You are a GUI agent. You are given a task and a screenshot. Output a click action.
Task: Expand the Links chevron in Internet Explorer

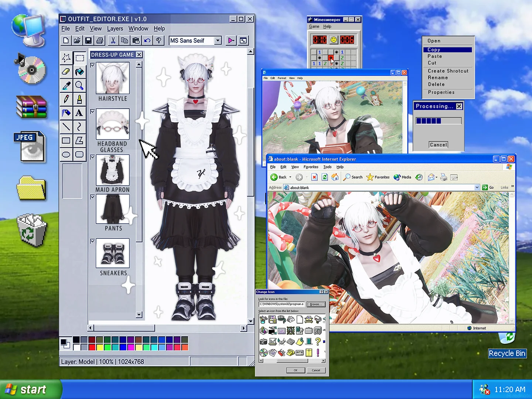(x=512, y=187)
